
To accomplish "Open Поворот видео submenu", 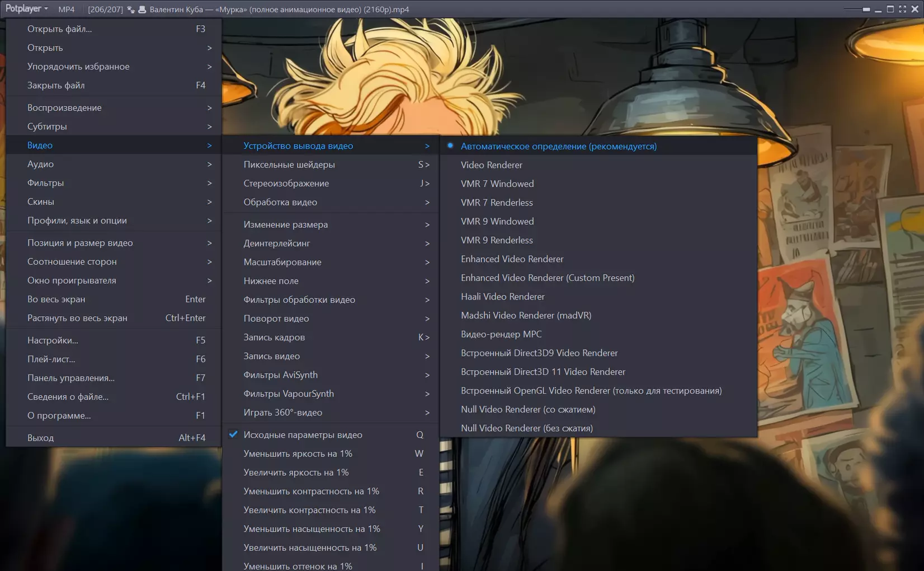I will (330, 319).
